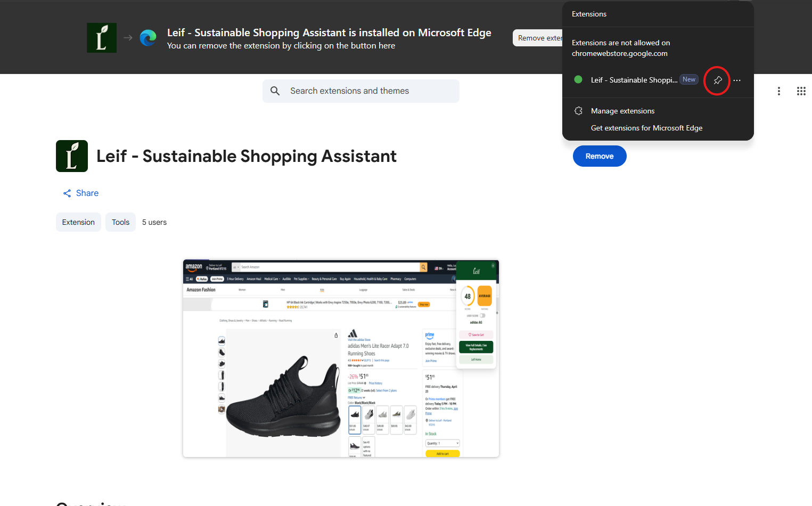Click "You can remove the extension" banner text
The image size is (812, 506).
coord(224,46)
